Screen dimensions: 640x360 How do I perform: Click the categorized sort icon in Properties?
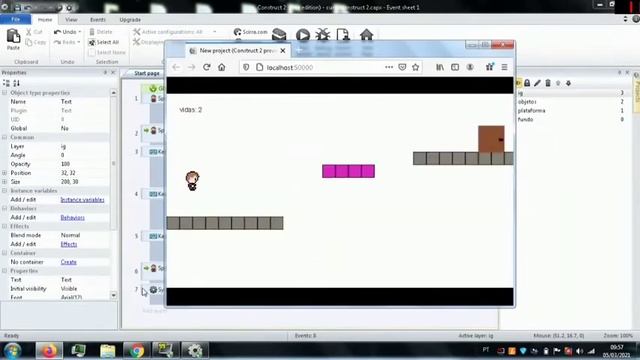tap(6, 83)
